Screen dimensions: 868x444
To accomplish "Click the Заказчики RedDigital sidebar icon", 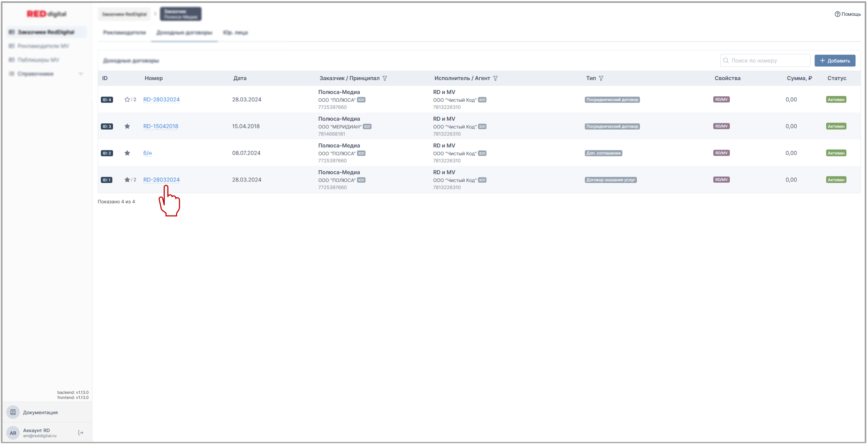I will pos(12,32).
